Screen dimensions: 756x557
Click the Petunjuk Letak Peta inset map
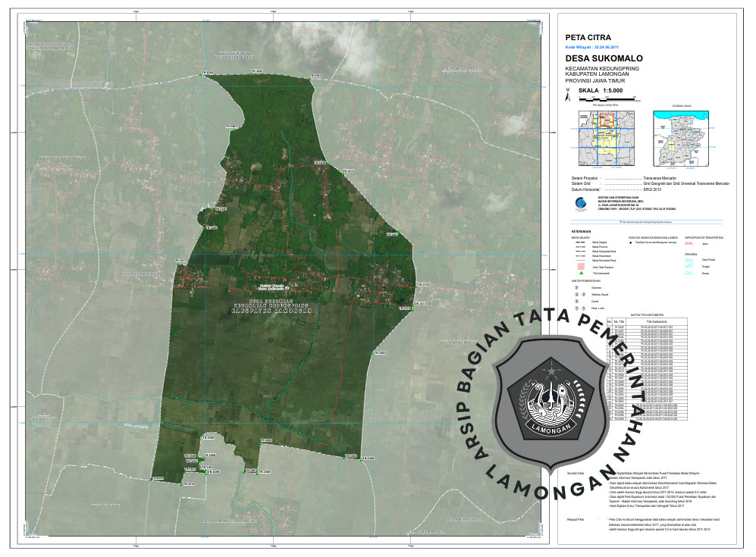604,137
